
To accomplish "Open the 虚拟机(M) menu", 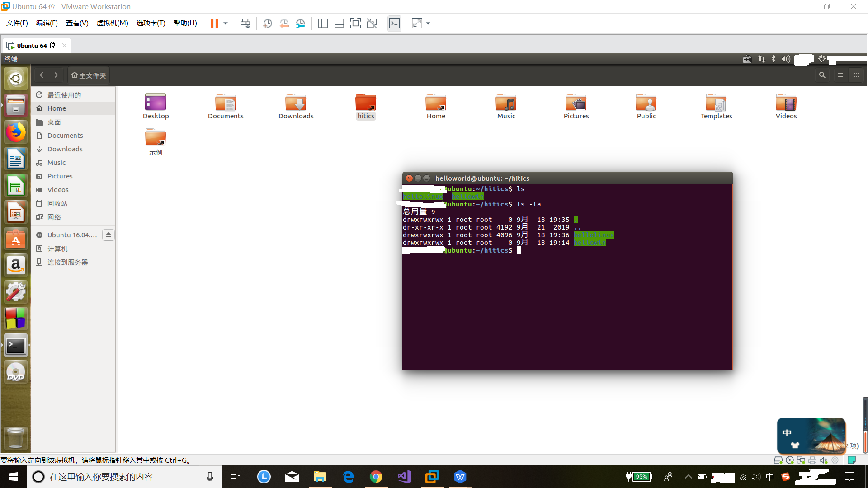I will 112,23.
